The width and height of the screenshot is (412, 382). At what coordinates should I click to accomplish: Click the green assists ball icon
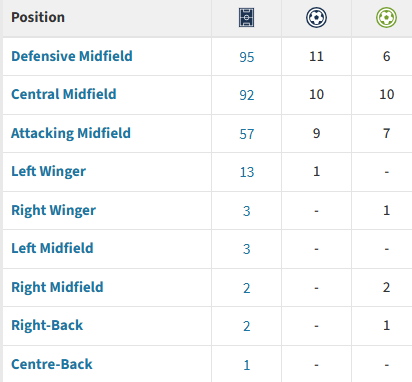[386, 17]
